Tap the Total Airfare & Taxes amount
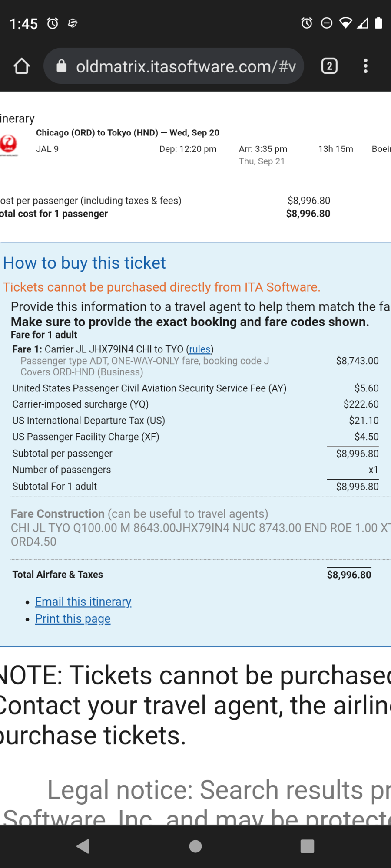Screen dimensions: 391x868 tap(349, 575)
